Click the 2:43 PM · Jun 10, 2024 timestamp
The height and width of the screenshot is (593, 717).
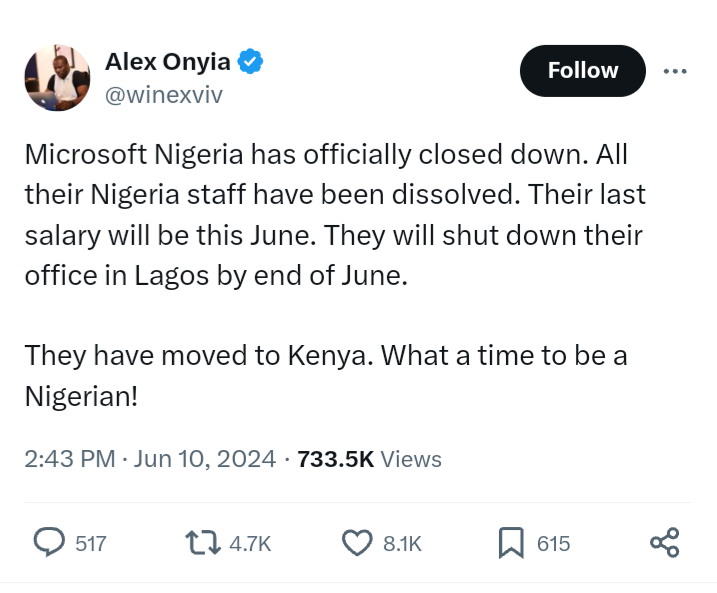point(150,459)
